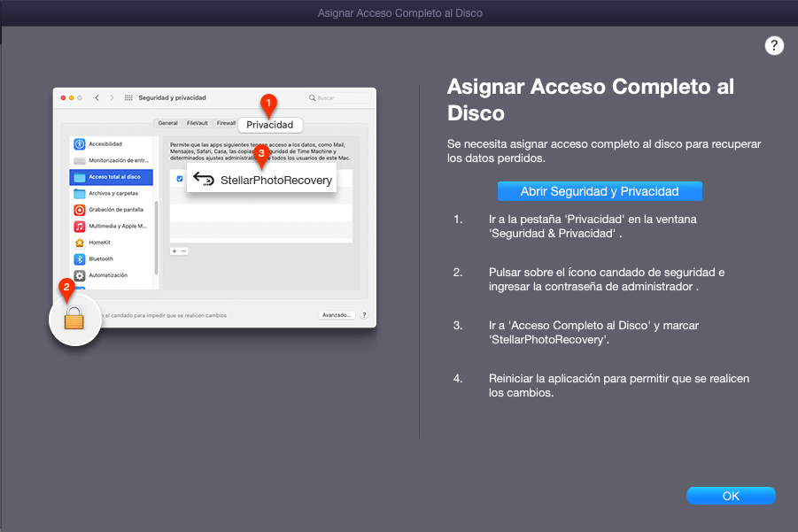Viewport: 798px width, 532px height.
Task: Click the small help button beside Avanzado
Action: point(364,315)
